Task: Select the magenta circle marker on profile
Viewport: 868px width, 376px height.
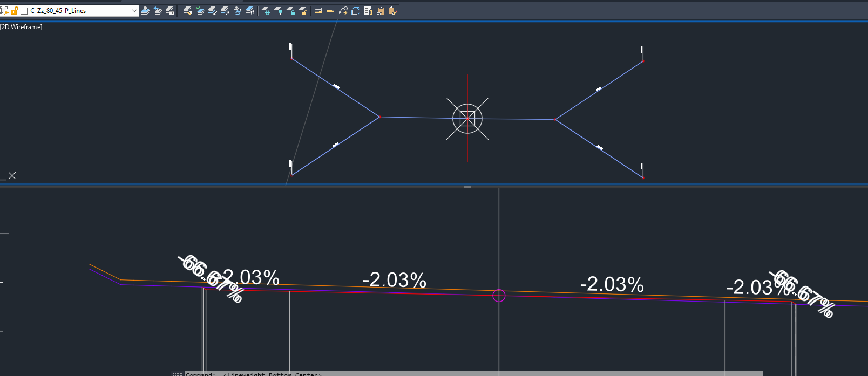Action: pos(499,295)
